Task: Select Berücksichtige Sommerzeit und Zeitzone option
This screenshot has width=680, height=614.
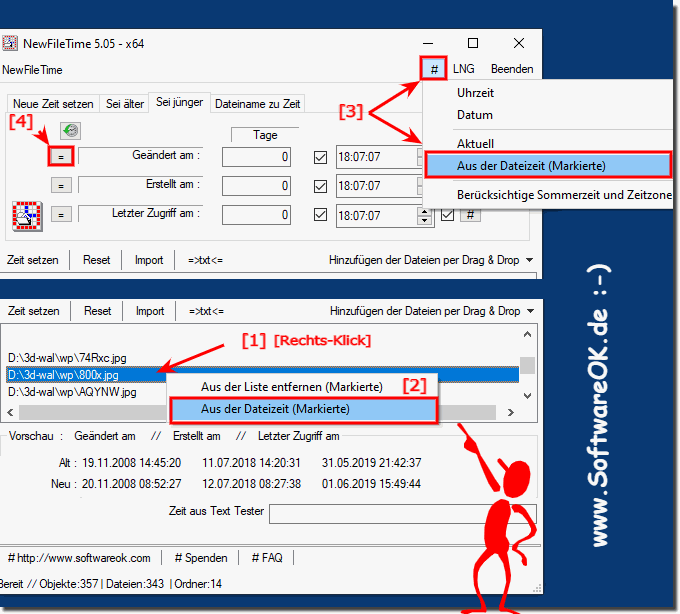Action: tap(564, 195)
